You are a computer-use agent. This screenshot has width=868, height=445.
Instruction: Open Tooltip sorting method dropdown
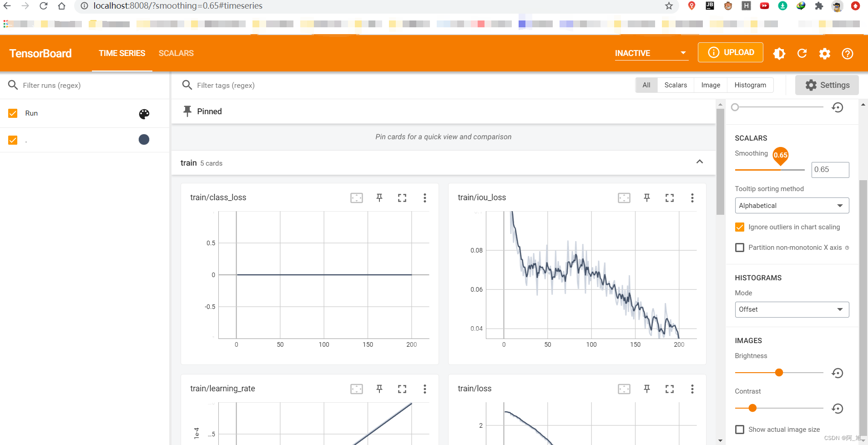[792, 206]
